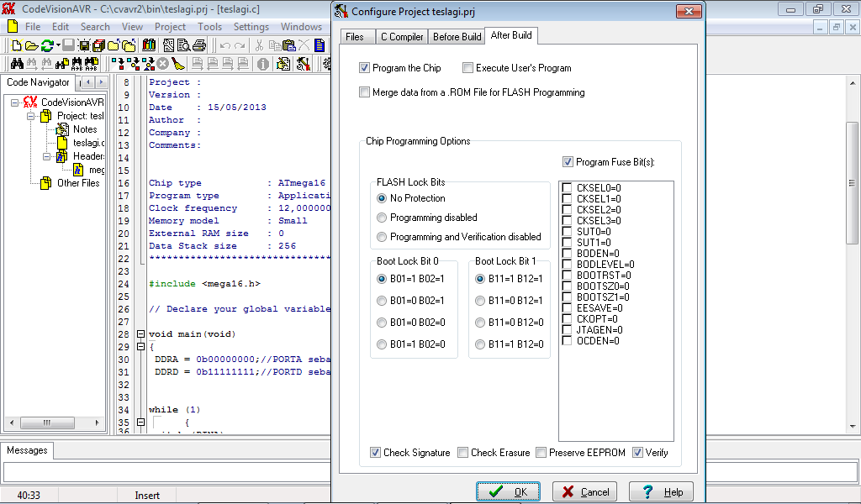Uncheck the Verify checkbox
This screenshot has width=861, height=504.
(x=637, y=453)
